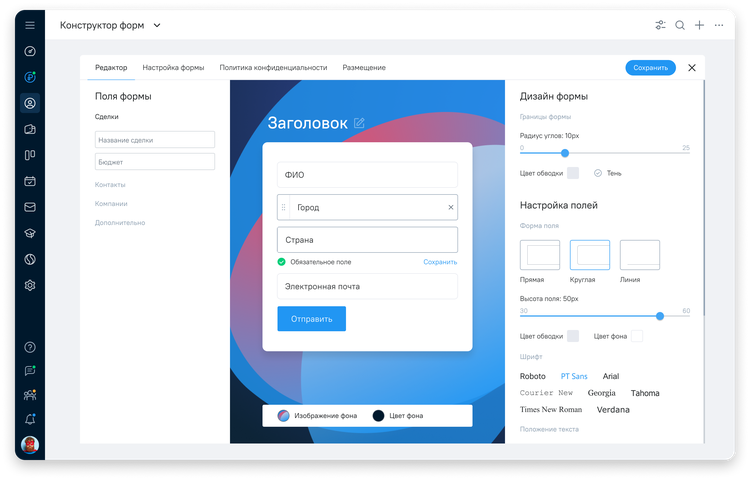Viewport: 750px width, 480px height.
Task: Open settings gear icon in the sidebar
Action: (30, 285)
